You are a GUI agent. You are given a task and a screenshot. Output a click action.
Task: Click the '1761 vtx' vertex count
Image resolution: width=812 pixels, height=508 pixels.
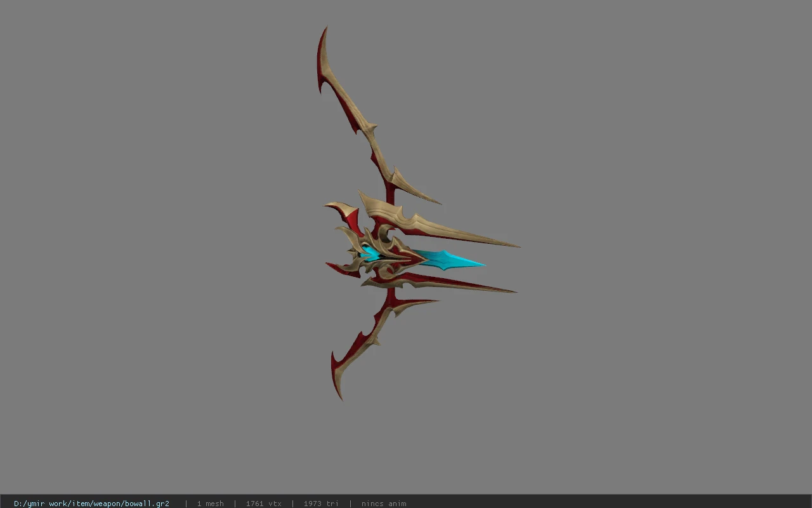(263, 504)
